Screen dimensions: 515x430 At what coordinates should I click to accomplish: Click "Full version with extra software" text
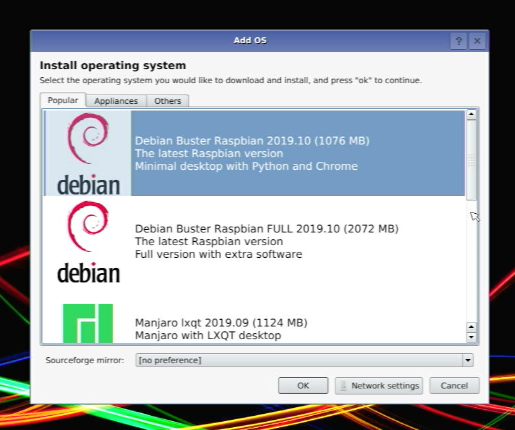[x=218, y=254]
